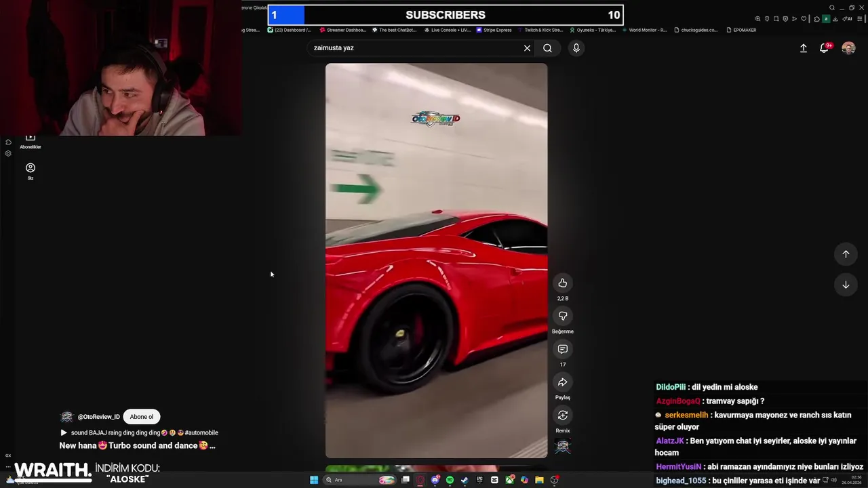Open the Oyuneks - Türkiye bookmark
This screenshot has height=488, width=868.
point(593,30)
